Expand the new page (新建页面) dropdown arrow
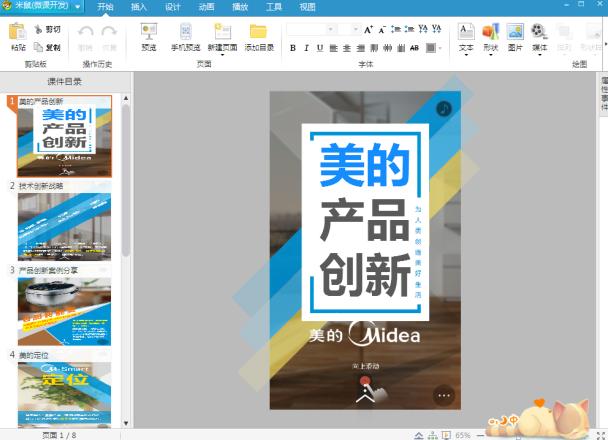Screen dimensions: 608x440 [x=223, y=55]
